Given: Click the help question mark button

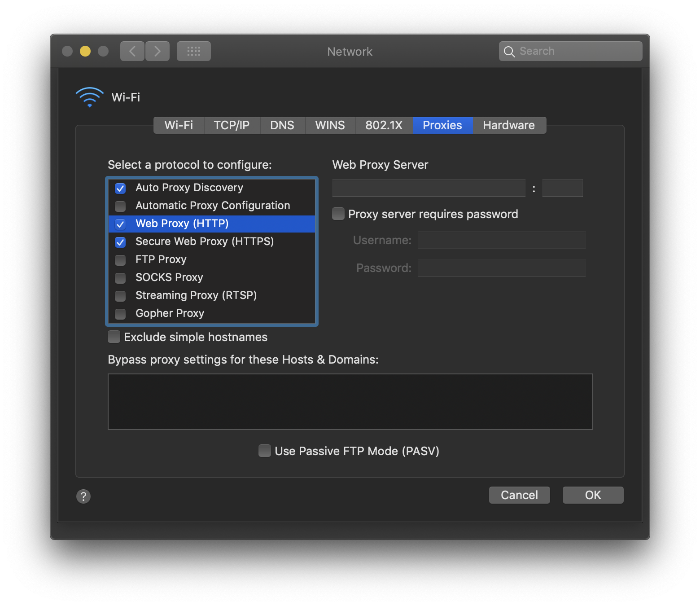Looking at the screenshot, I should pos(83,496).
